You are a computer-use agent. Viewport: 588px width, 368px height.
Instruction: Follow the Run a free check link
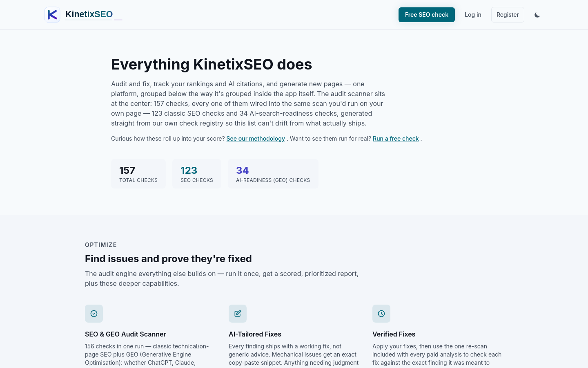click(396, 139)
